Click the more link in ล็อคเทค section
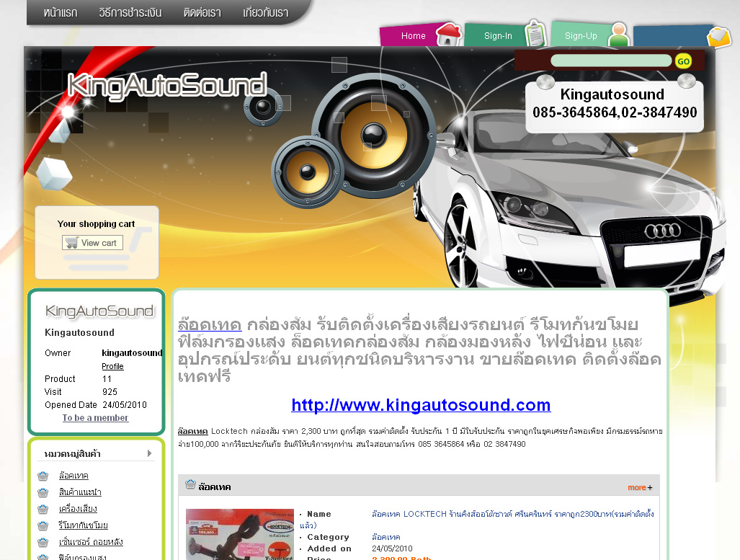Viewport: 740px width, 560px height. point(637,488)
